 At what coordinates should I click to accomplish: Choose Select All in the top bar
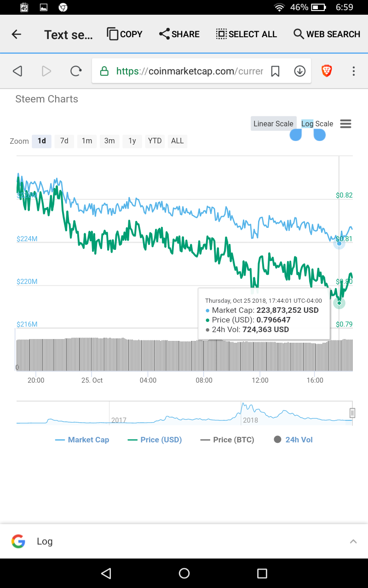247,34
